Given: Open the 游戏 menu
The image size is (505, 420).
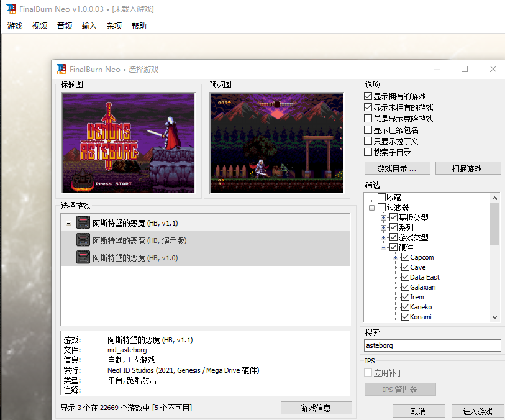Looking at the screenshot, I should (15, 25).
